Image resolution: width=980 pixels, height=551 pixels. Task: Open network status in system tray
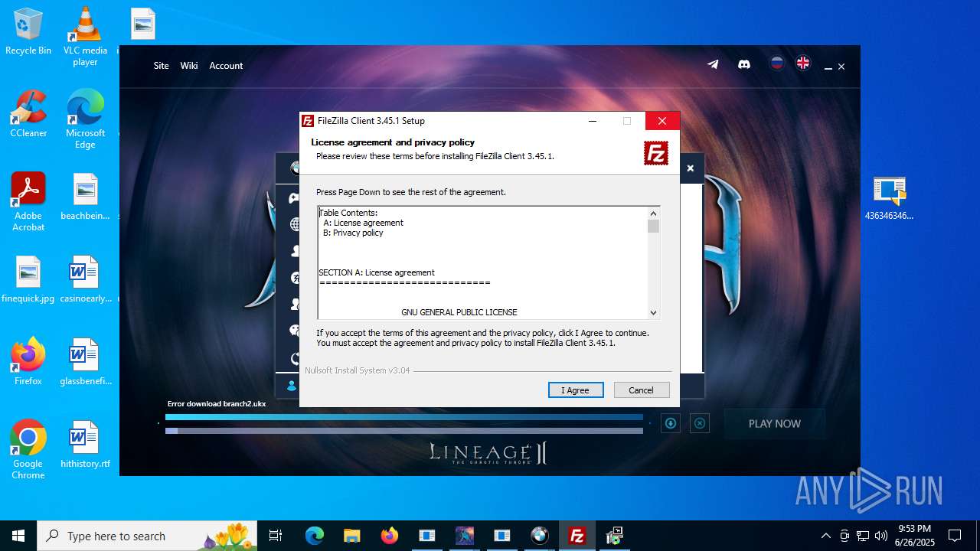point(863,536)
